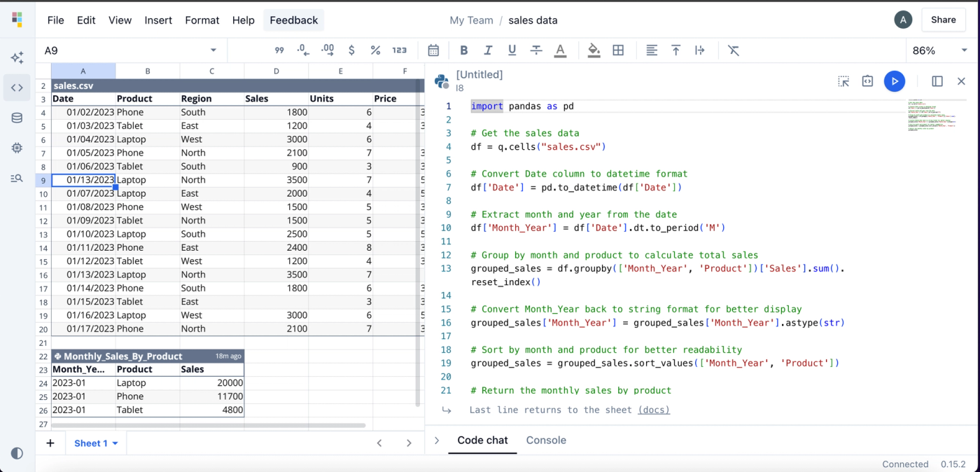Toggle underline formatting
This screenshot has height=472, width=980.
point(512,50)
